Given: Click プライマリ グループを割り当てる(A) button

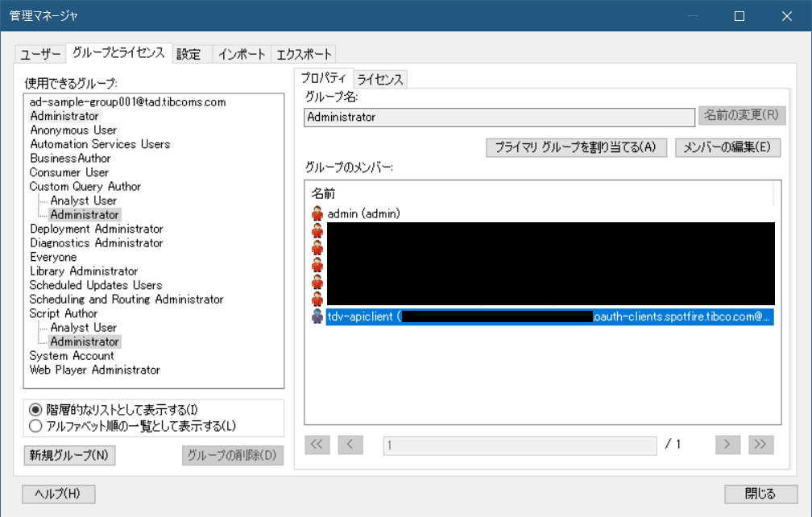Looking at the screenshot, I should (576, 147).
